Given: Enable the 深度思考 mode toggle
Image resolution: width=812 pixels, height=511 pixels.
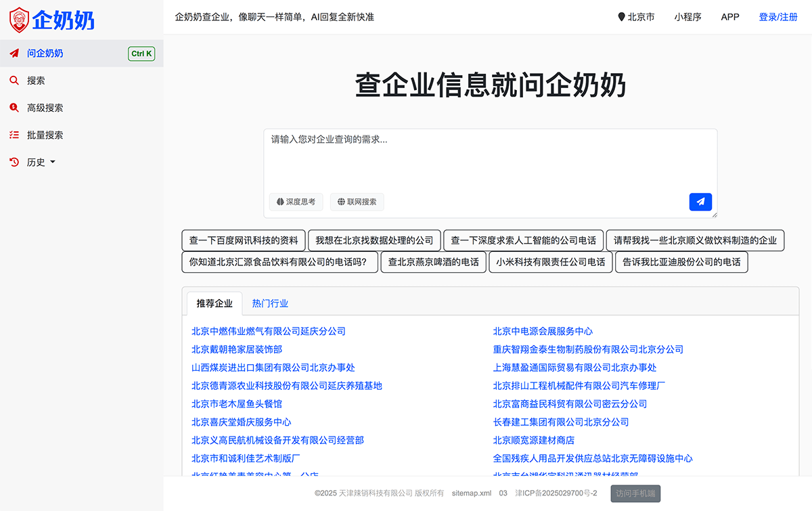Looking at the screenshot, I should 296,202.
